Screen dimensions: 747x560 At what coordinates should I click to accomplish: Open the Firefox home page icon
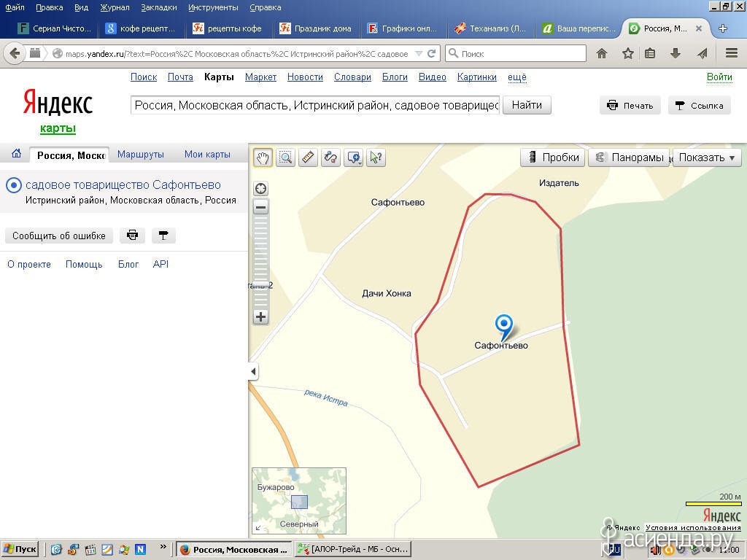pos(602,53)
